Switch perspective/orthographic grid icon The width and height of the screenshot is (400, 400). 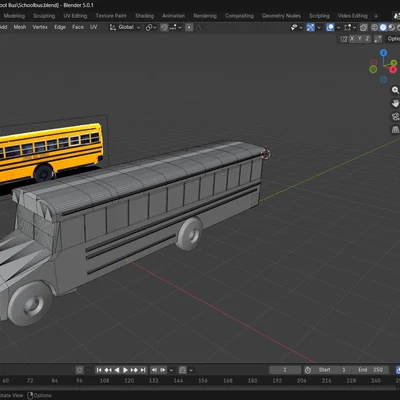tap(395, 130)
